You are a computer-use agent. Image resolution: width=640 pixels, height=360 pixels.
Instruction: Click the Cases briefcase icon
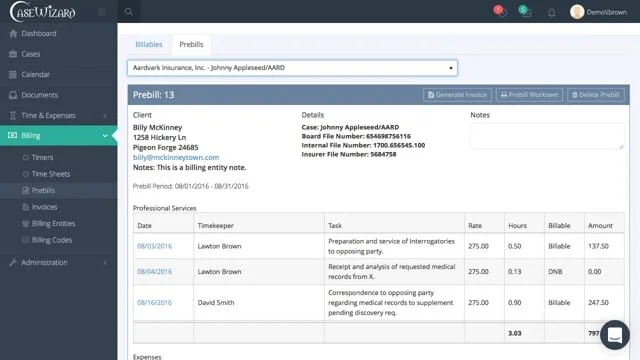13,54
